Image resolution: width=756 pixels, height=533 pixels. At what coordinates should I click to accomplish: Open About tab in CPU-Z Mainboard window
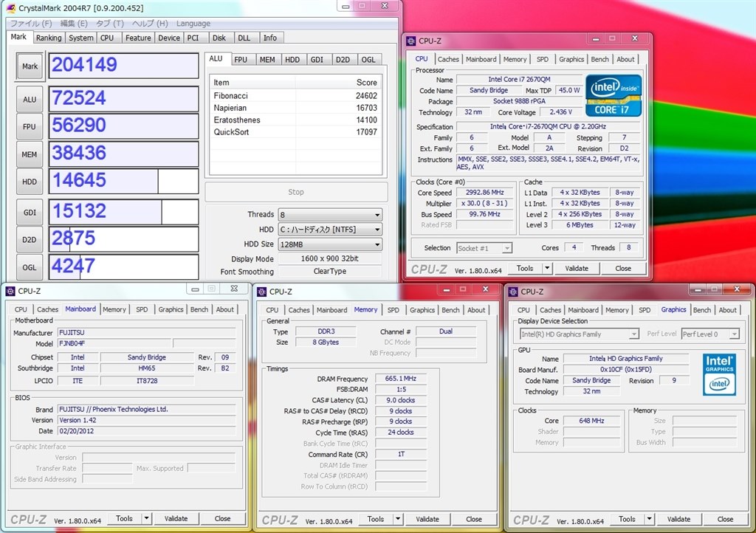pos(224,309)
